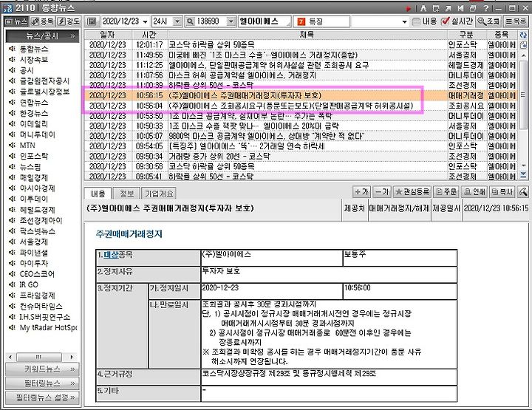Click the 제목 column header
The width and height of the screenshot is (532, 410).
[307, 35]
